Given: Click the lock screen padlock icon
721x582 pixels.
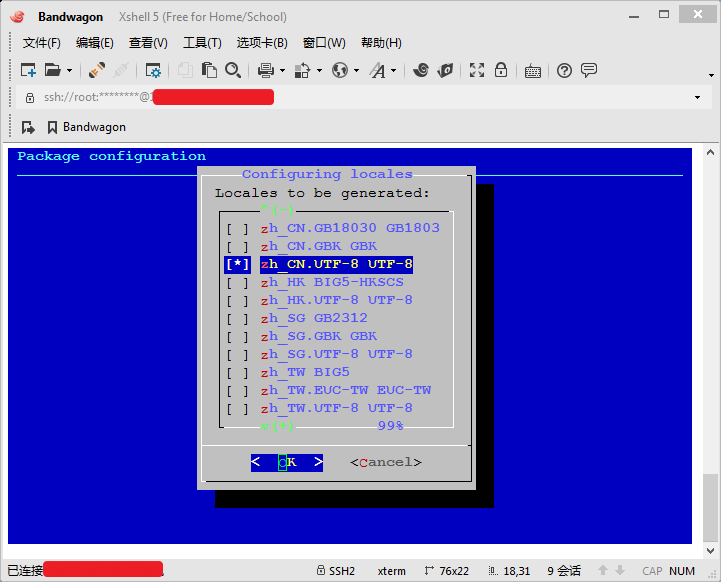Looking at the screenshot, I should pyautogui.click(x=501, y=70).
